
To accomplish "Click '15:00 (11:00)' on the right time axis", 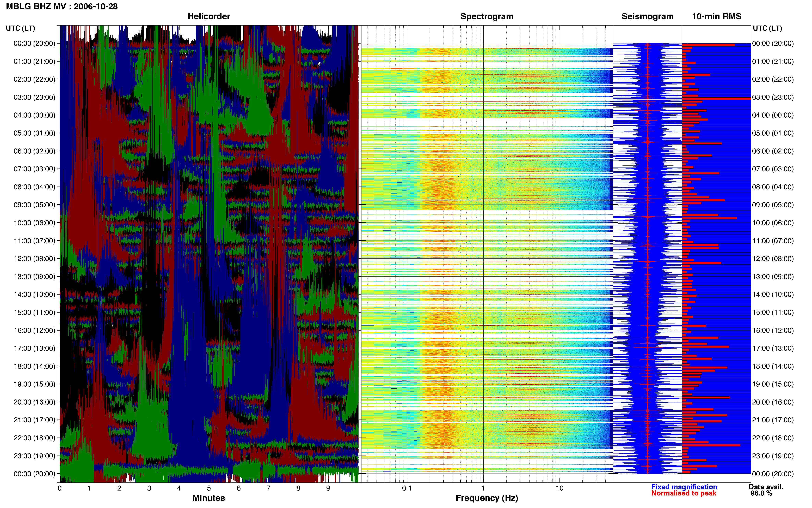I will [x=773, y=312].
